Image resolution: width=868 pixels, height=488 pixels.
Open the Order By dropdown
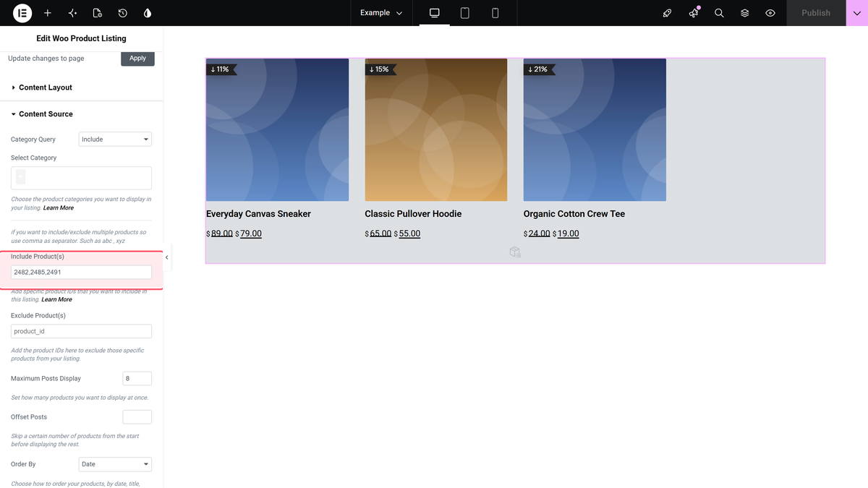pos(115,464)
